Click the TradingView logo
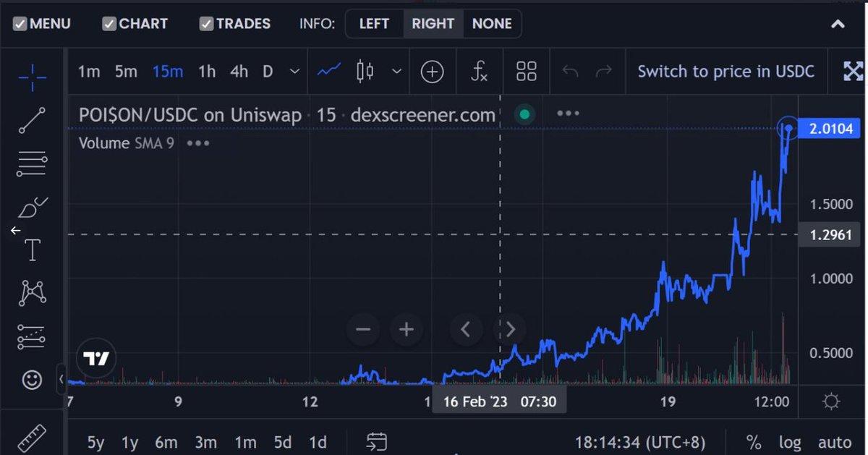 (95, 359)
